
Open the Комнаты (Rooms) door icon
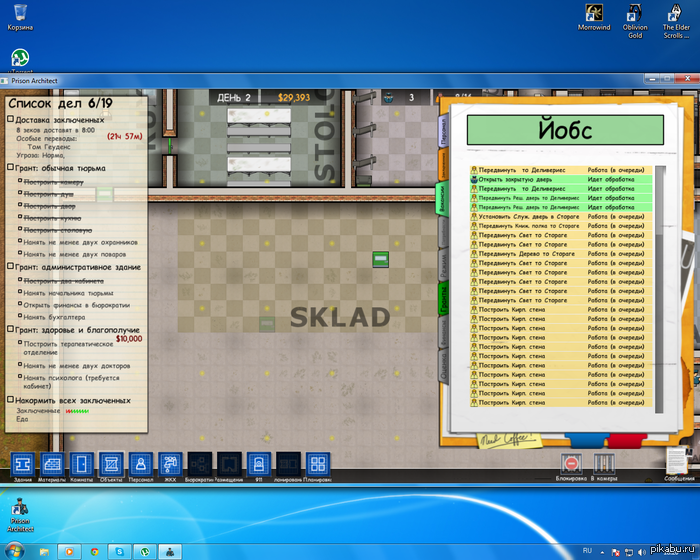[x=82, y=465]
